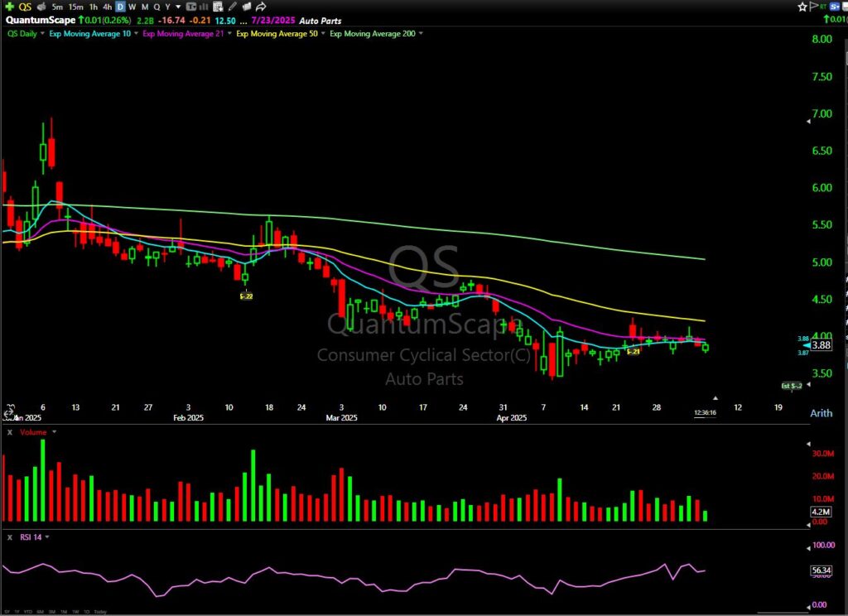The height and width of the screenshot is (616, 848).
Task: Click the earnings marker near February 13
Action: [x=246, y=296]
